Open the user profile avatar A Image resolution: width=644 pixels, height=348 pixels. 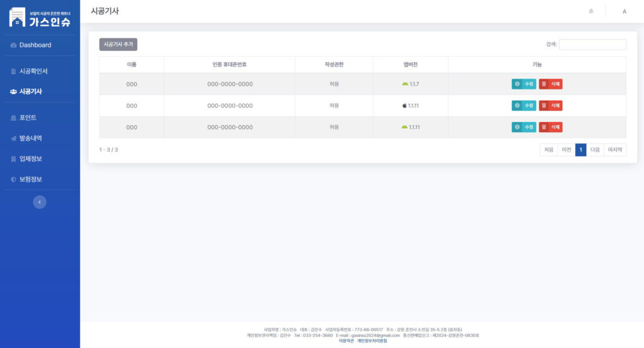pos(624,11)
